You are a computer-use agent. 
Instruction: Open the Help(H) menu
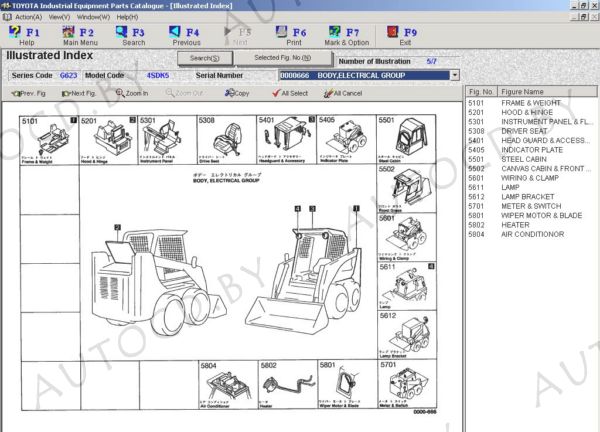(x=127, y=17)
